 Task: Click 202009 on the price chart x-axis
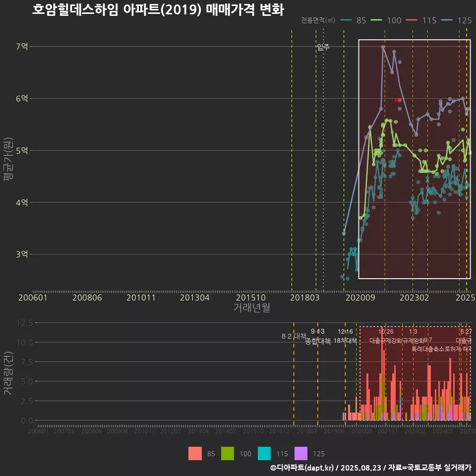360,297
